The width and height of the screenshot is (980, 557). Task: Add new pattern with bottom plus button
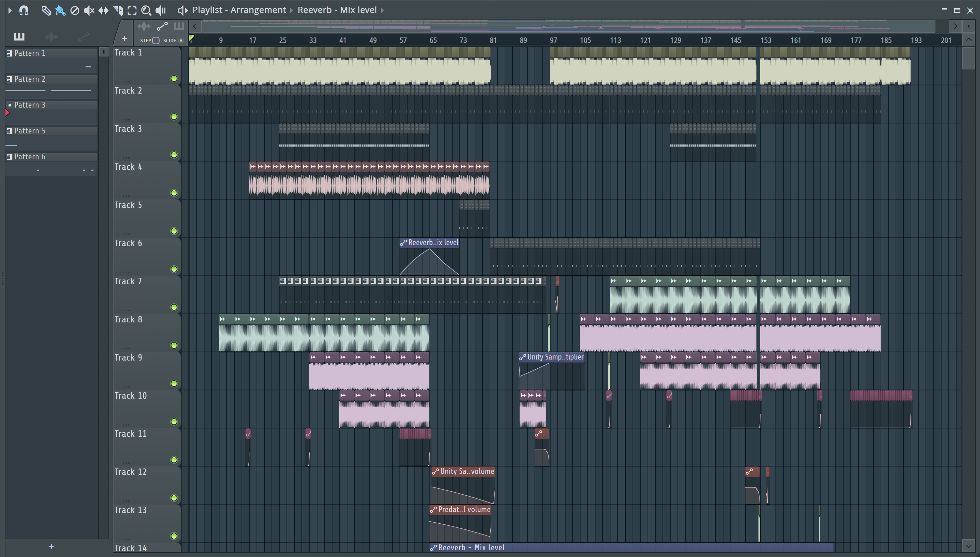(x=51, y=547)
